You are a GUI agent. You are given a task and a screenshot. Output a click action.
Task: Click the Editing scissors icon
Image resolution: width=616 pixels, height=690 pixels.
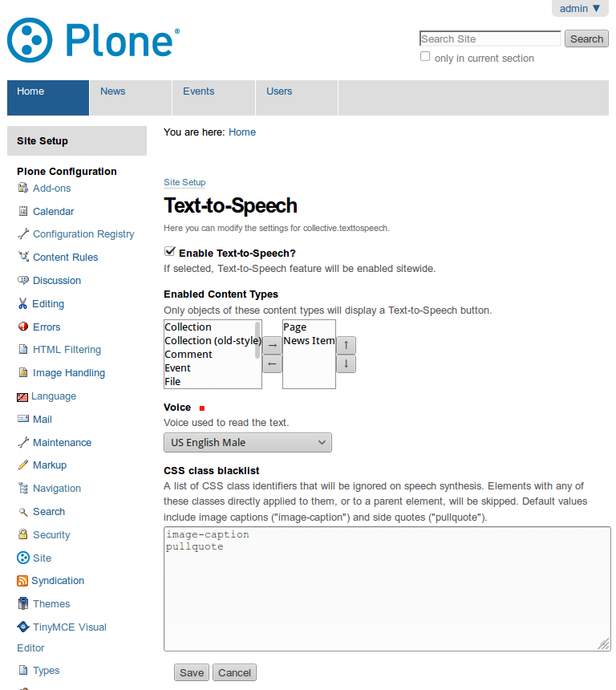tap(22, 303)
